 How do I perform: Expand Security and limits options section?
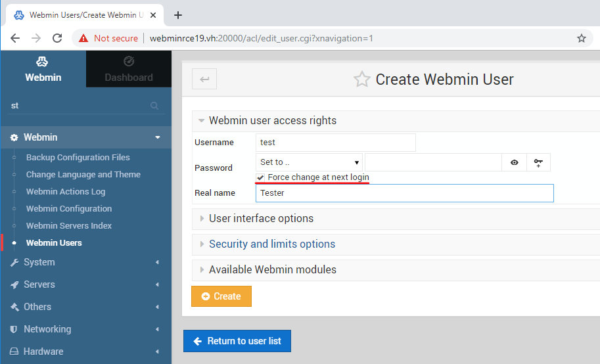tap(271, 244)
